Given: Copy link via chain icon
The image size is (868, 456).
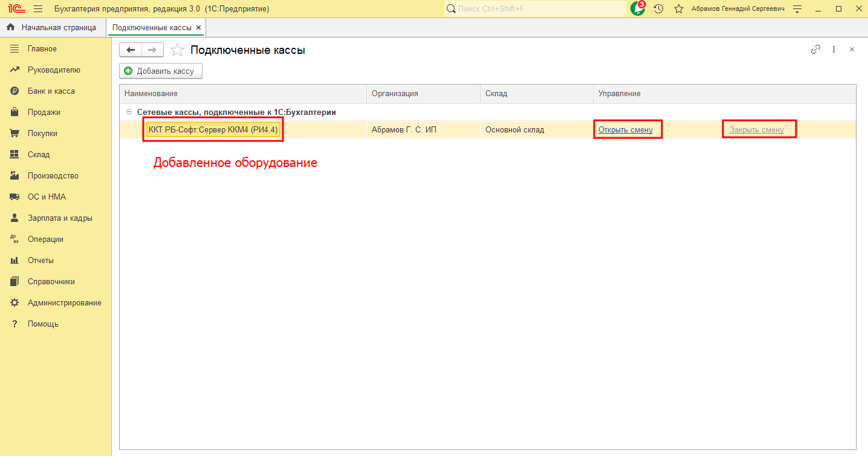Looking at the screenshot, I should point(815,50).
